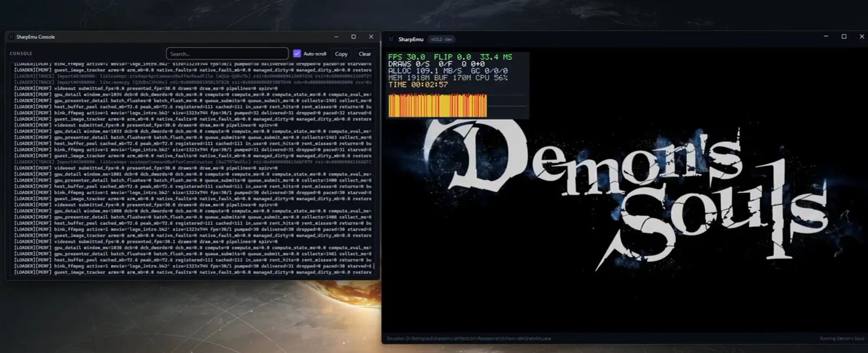
Task: Select the MEM 1918M readout
Action: (x=409, y=78)
